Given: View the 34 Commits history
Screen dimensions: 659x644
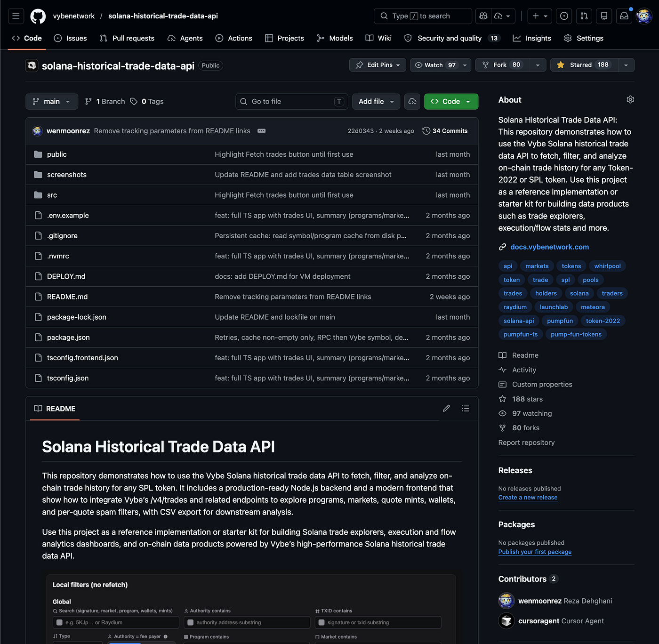Looking at the screenshot, I should coord(445,131).
